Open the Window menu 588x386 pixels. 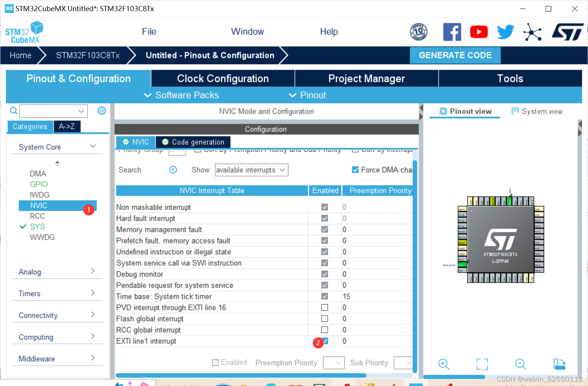pos(247,32)
